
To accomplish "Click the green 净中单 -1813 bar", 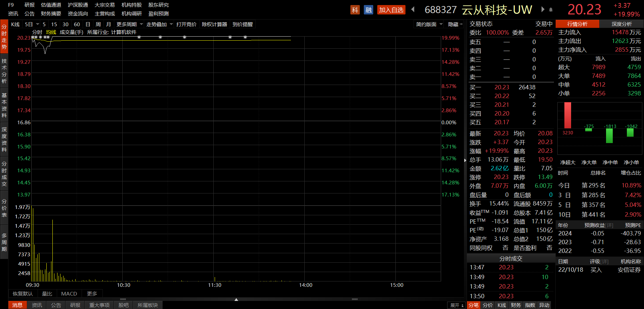I will coord(609,136).
